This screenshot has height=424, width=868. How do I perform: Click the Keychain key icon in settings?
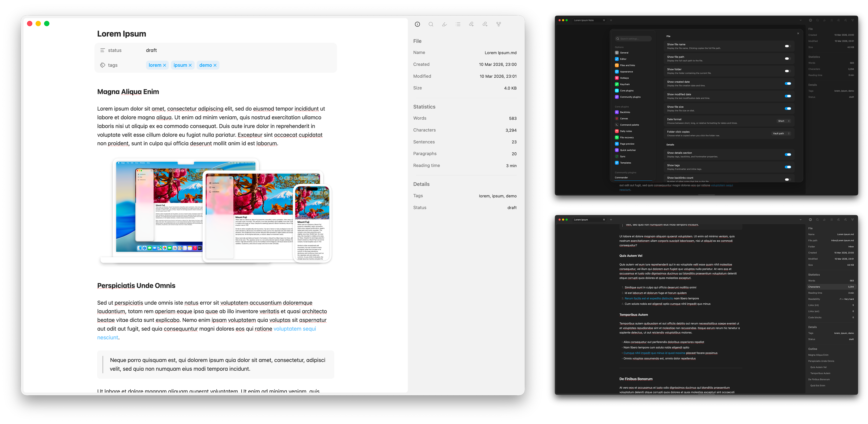pos(617,84)
